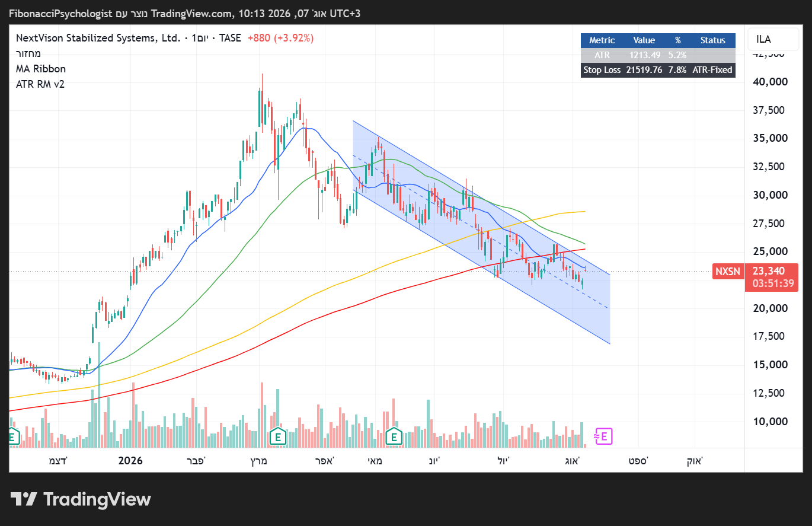Click the אוק' month label on the time axis

coord(695,461)
